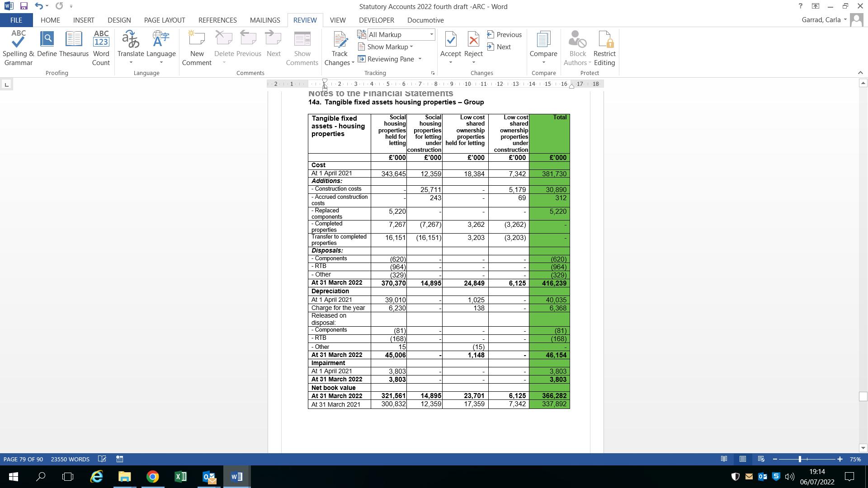The width and height of the screenshot is (868, 488).
Task: Open the FILE menu
Action: tap(16, 20)
